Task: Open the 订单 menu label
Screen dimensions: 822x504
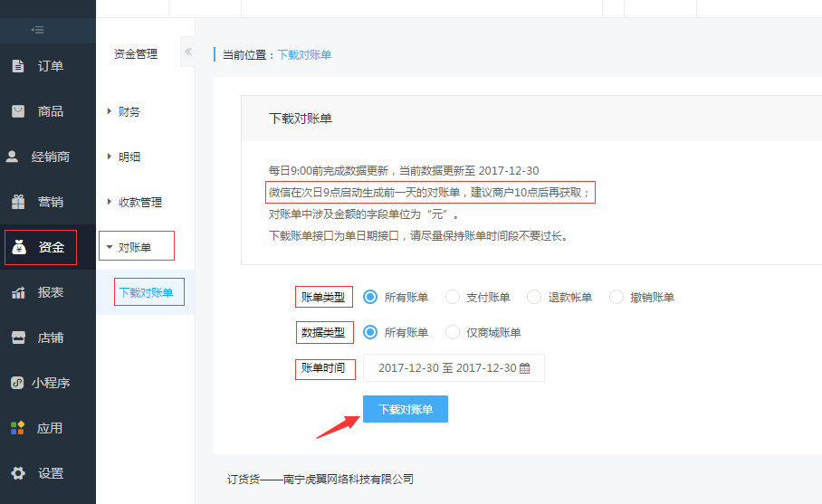Action: (x=51, y=66)
